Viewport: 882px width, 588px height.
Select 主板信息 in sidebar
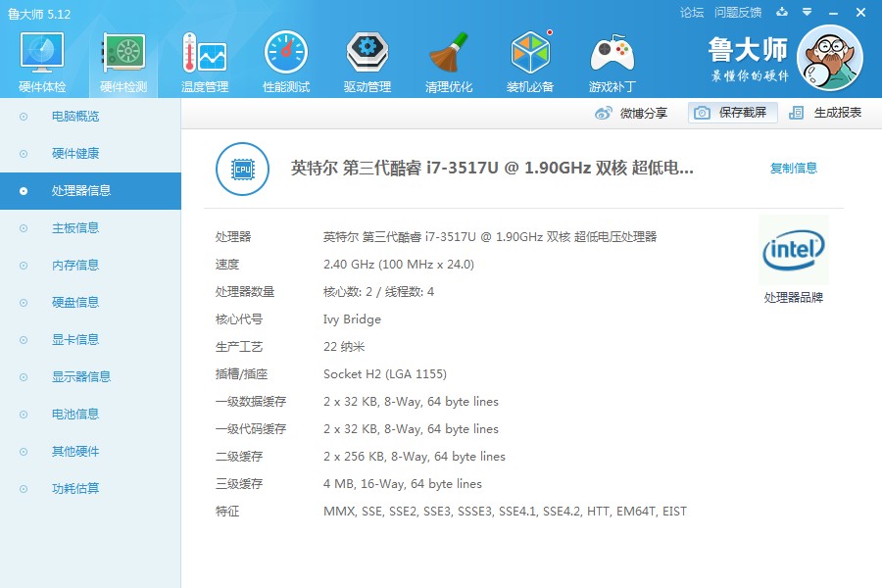90,228
